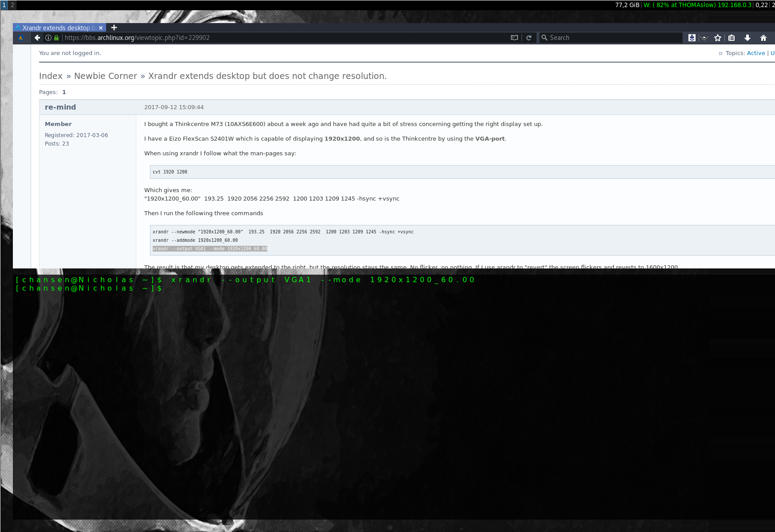Open the topic title breadcrumb link
This screenshot has width=775, height=532.
[x=267, y=76]
